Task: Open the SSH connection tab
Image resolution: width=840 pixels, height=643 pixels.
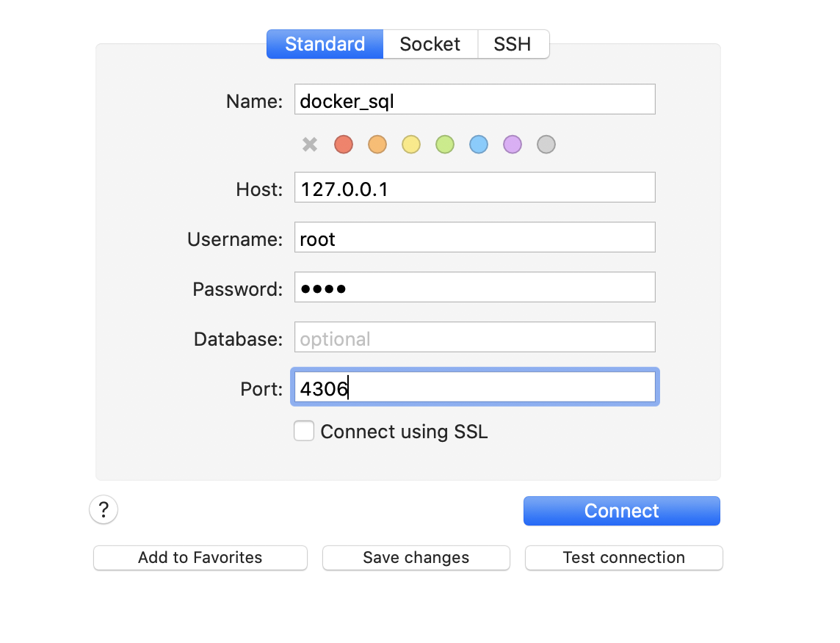Action: [x=513, y=44]
